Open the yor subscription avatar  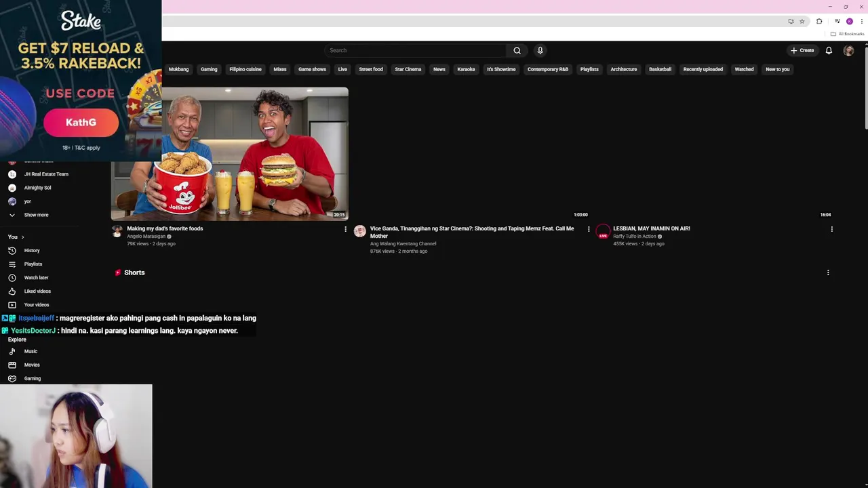[12, 201]
